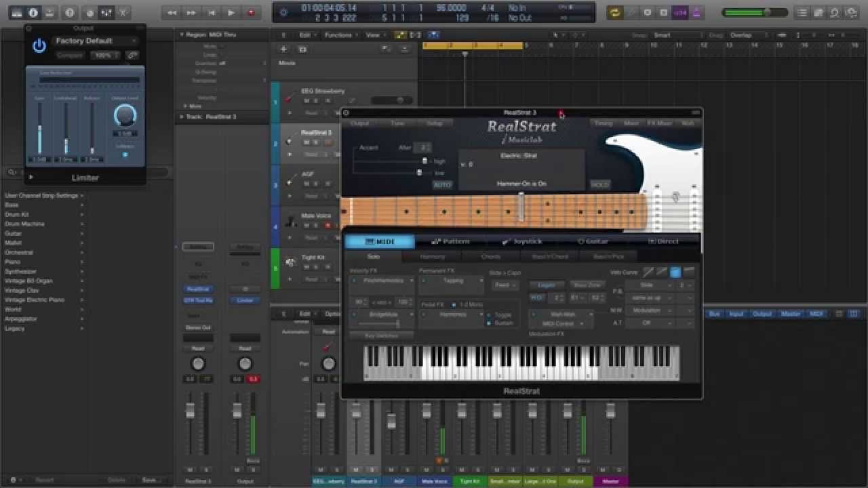
Task: Open the Media Browser icon
Action: (x=852, y=12)
